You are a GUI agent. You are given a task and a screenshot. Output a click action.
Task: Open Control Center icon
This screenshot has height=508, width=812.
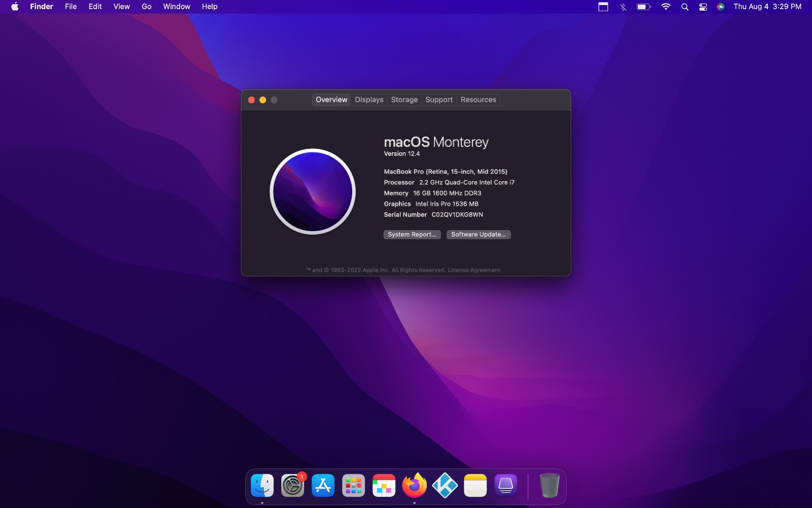click(703, 7)
